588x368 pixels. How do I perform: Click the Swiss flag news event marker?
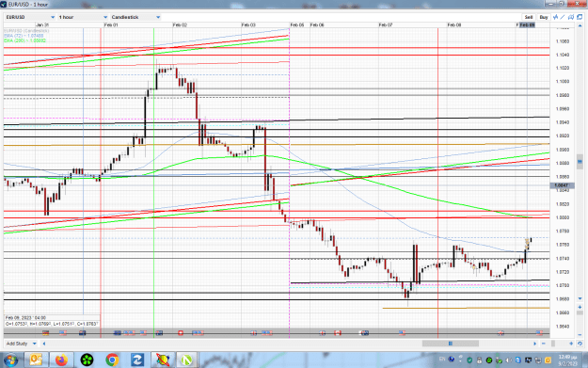click(x=181, y=333)
